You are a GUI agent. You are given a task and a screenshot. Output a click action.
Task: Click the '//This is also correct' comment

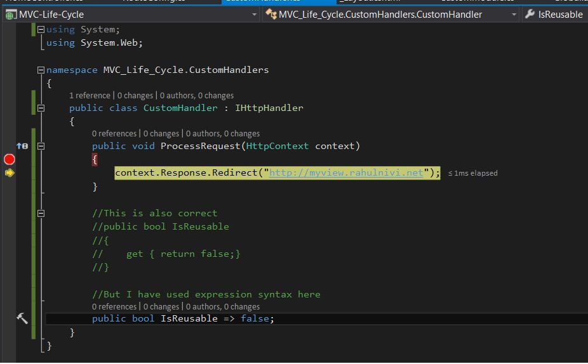point(154,213)
